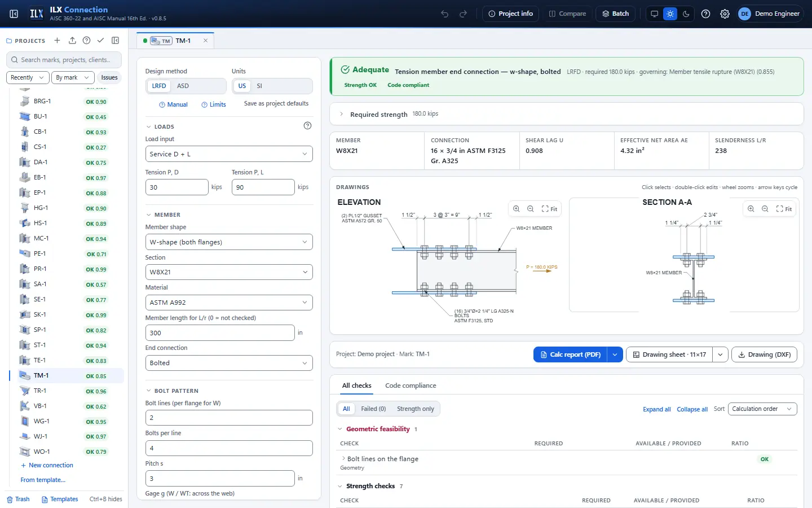The width and height of the screenshot is (812, 508).
Task: Show only Failed (0) checks
Action: (373, 409)
